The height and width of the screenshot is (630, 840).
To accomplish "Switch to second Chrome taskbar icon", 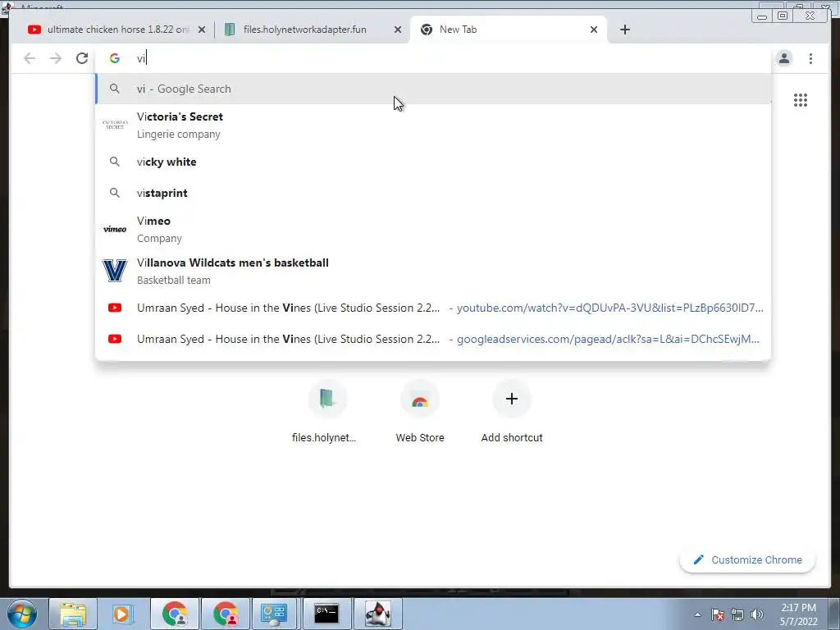I will [x=225, y=614].
